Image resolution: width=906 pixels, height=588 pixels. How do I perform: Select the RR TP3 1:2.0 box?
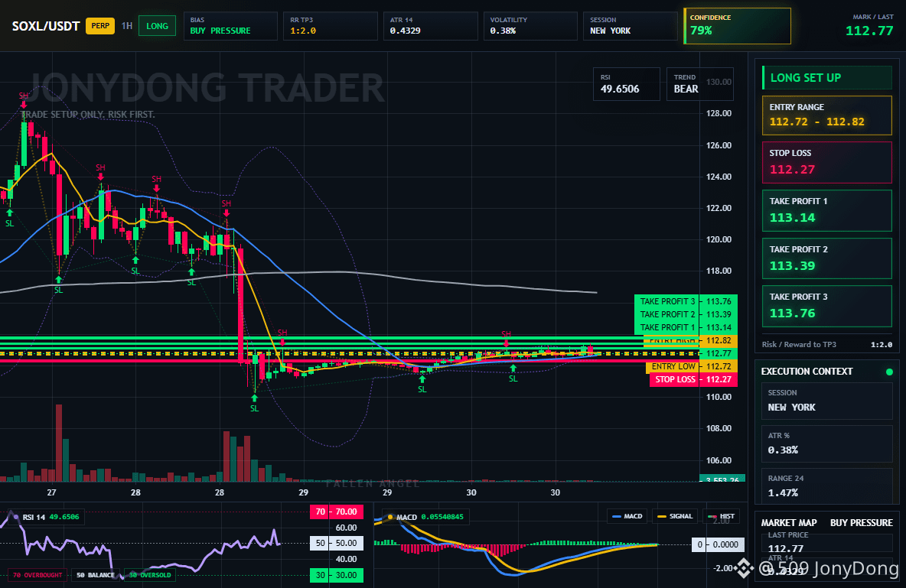point(331,26)
